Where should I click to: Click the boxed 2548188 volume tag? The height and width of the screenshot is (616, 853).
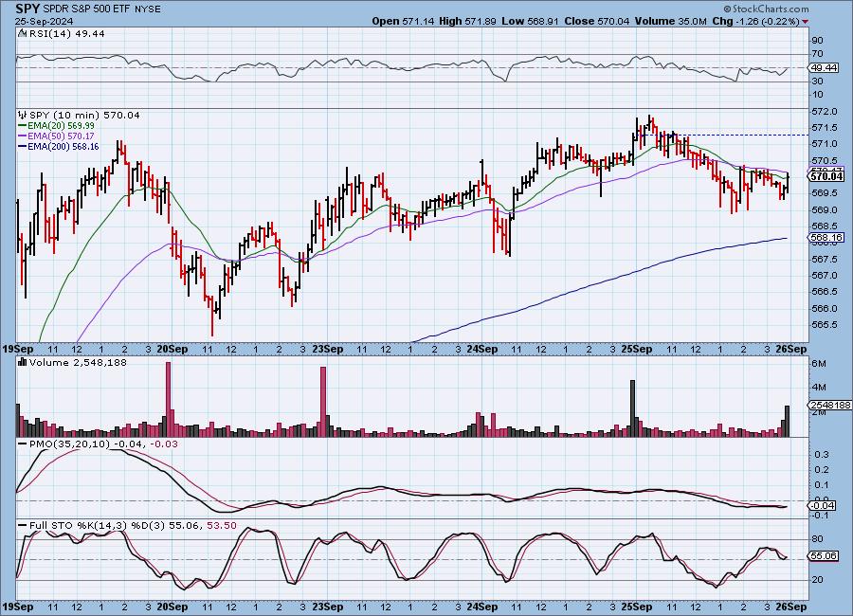click(828, 406)
